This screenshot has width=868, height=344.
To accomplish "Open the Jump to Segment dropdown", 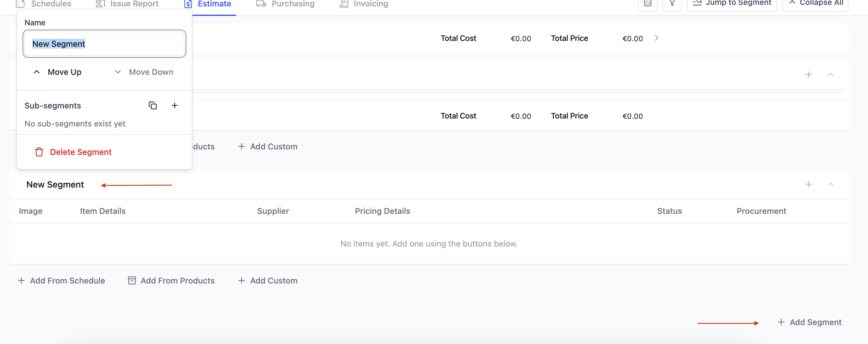I will click(731, 3).
